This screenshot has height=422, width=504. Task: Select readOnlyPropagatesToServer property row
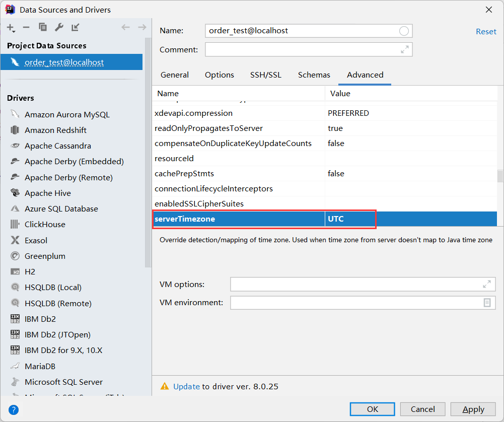point(325,128)
